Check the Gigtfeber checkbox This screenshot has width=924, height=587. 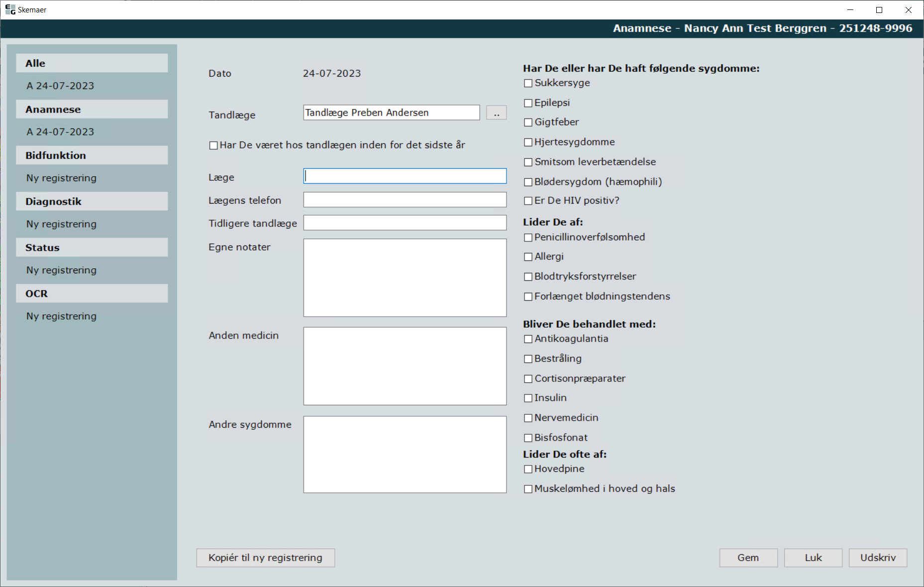click(528, 122)
